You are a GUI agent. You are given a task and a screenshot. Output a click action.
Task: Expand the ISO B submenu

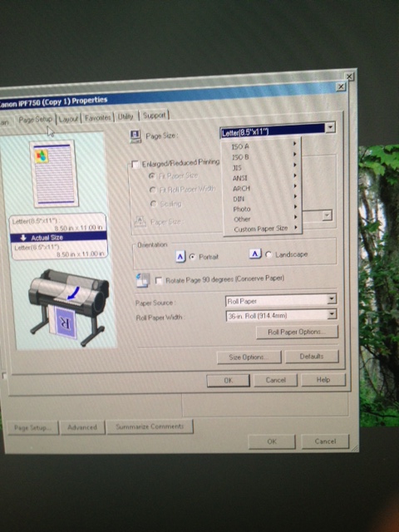tap(263, 156)
